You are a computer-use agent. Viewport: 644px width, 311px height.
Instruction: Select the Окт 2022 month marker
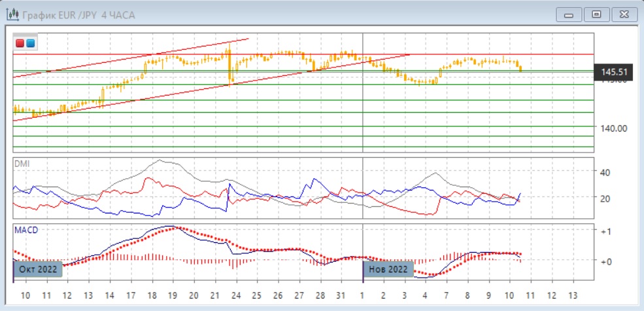[39, 269]
